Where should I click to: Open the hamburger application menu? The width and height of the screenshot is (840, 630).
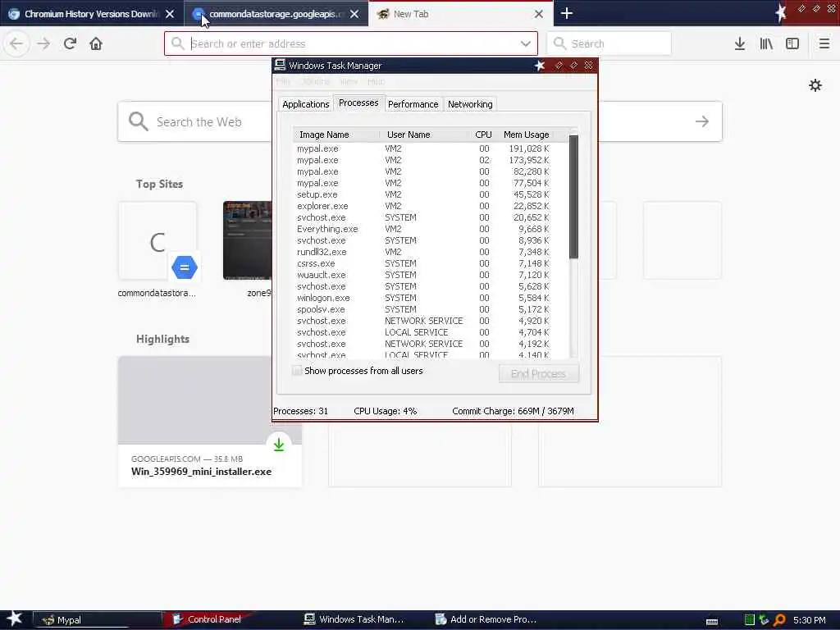tap(824, 43)
